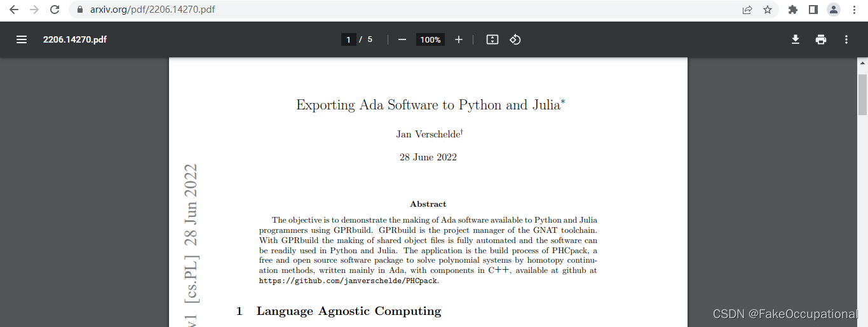Zoom out of the PDF

point(402,39)
